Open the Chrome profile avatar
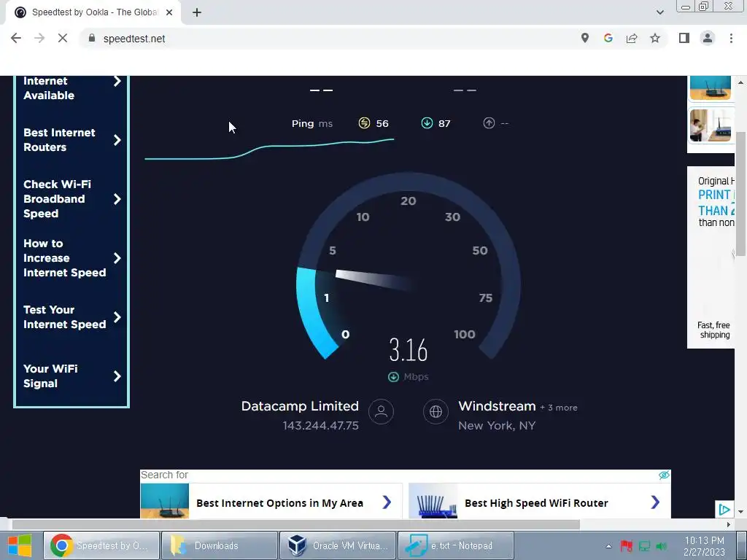The image size is (747, 560). pos(708,38)
